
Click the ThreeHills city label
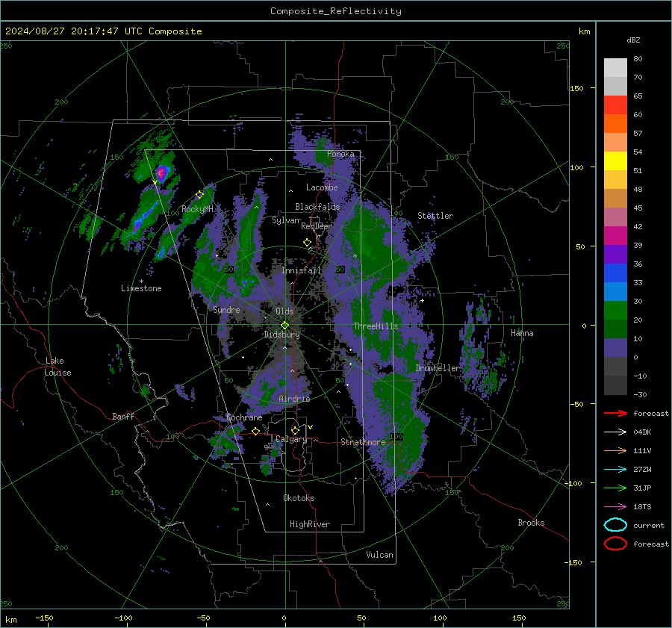(x=376, y=326)
